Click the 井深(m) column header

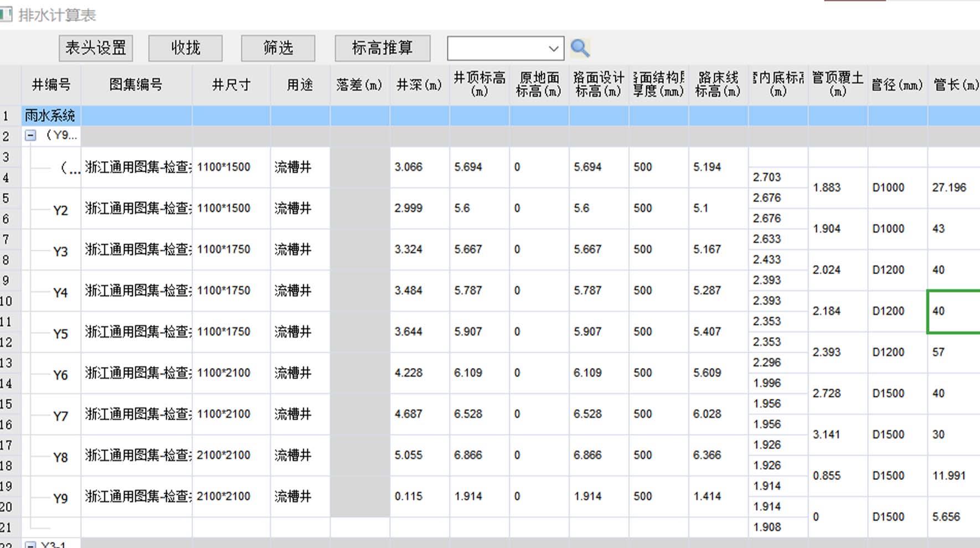pyautogui.click(x=420, y=85)
